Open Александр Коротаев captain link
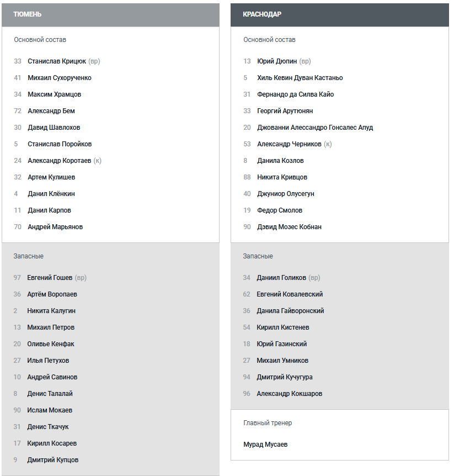Image resolution: width=454 pixels, height=476 pixels. (x=59, y=161)
